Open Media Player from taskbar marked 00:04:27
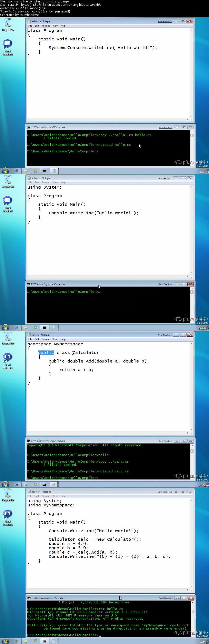 coord(35,328)
